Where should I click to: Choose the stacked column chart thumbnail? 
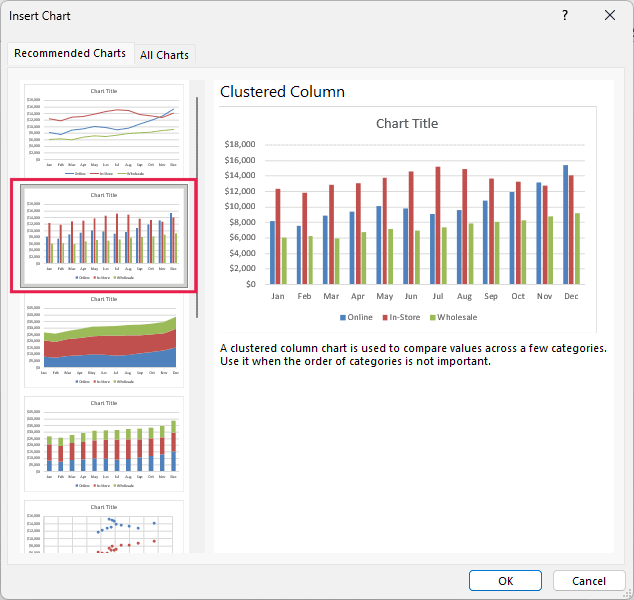(104, 444)
